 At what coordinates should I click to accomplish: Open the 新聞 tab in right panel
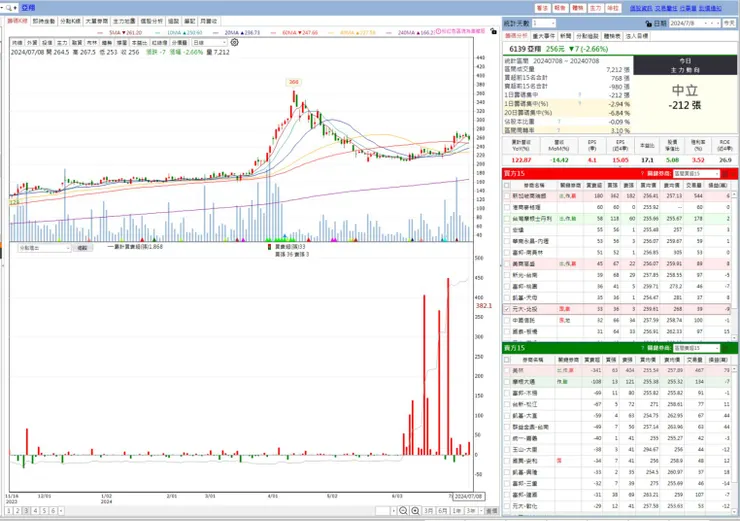click(x=565, y=36)
